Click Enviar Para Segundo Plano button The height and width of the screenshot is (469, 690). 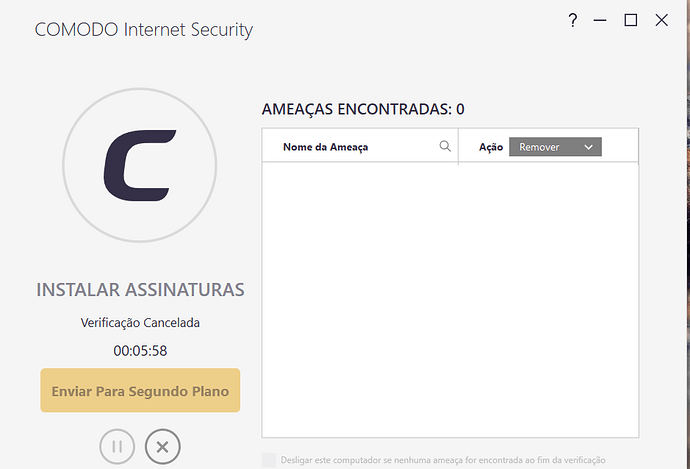(140, 390)
